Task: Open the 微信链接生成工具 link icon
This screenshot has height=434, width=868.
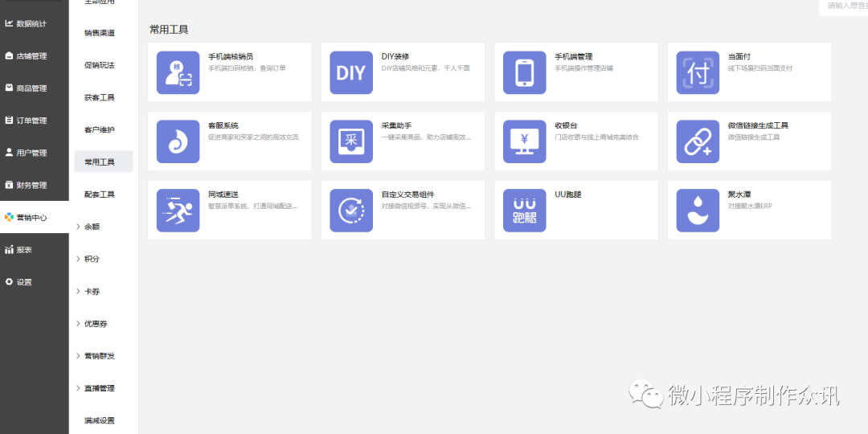Action: (698, 141)
